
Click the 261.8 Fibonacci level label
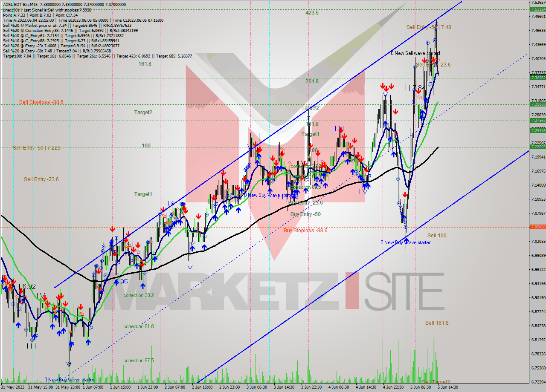coord(312,81)
